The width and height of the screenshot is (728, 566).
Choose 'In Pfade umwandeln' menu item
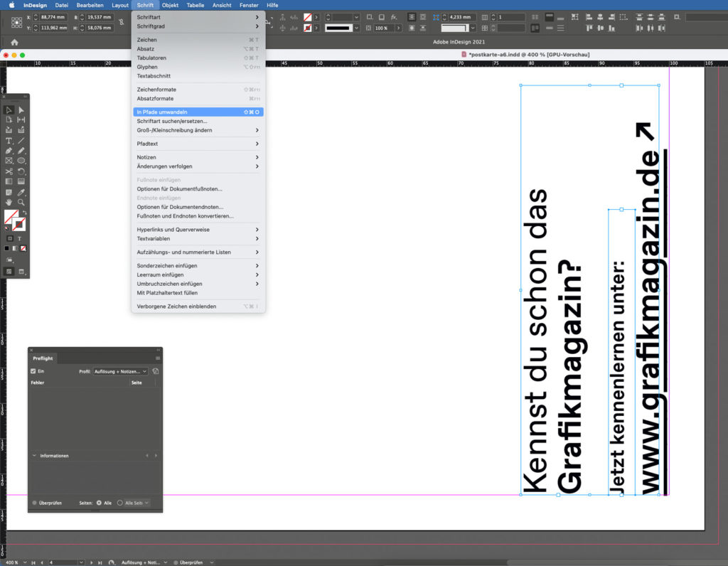point(198,112)
